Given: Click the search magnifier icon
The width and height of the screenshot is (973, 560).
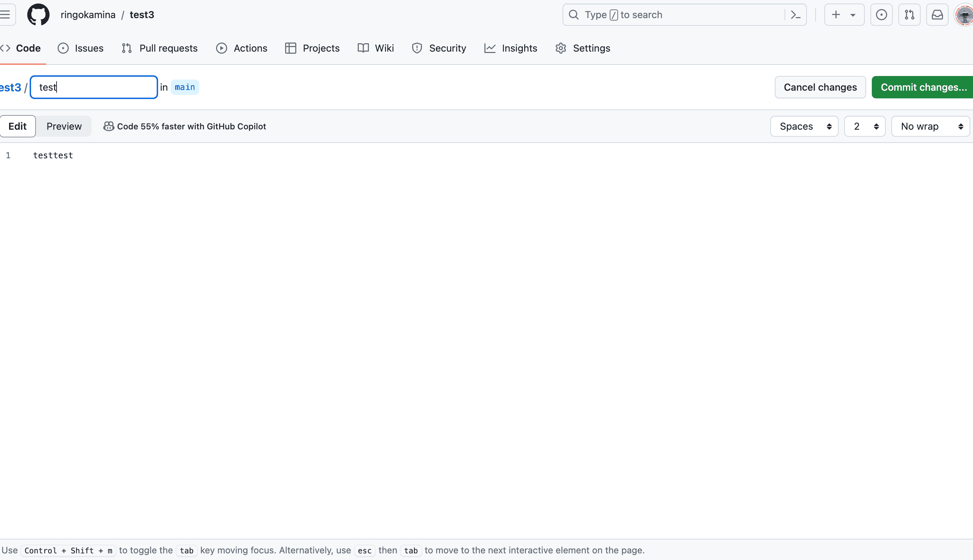Looking at the screenshot, I should click(573, 15).
